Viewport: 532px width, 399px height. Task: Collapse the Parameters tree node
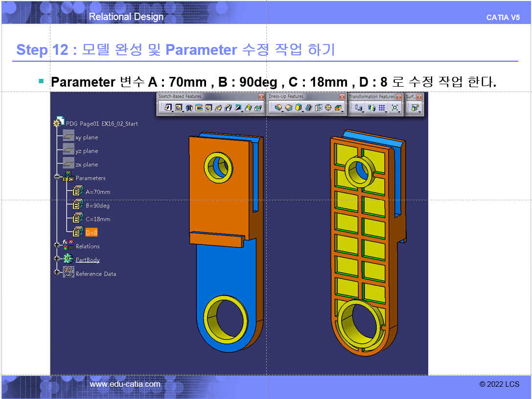pyautogui.click(x=57, y=177)
